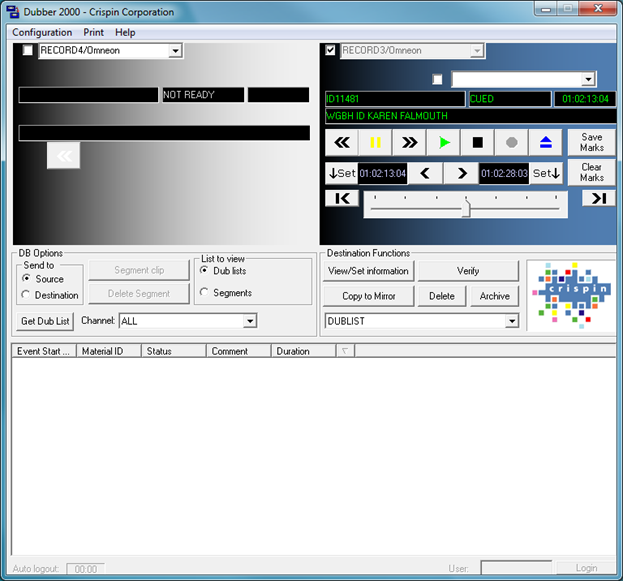Click the sort arrow column header in list
Image resolution: width=623 pixels, height=581 pixels.
point(345,351)
